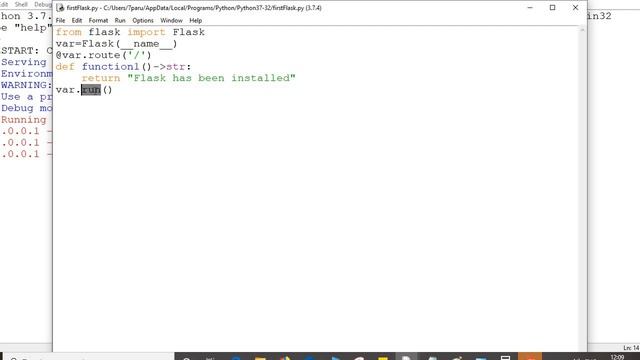The height and width of the screenshot is (360, 640).
Task: Click the IDLE Python icon in title bar
Action: click(x=60, y=8)
